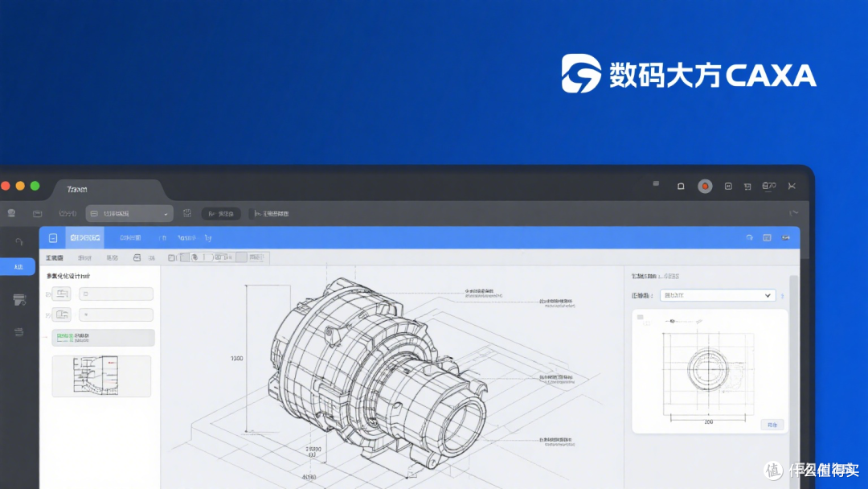Screen dimensions: 868x489
Task: Click the card icon in the light sub-toolbar
Action: click(x=137, y=257)
